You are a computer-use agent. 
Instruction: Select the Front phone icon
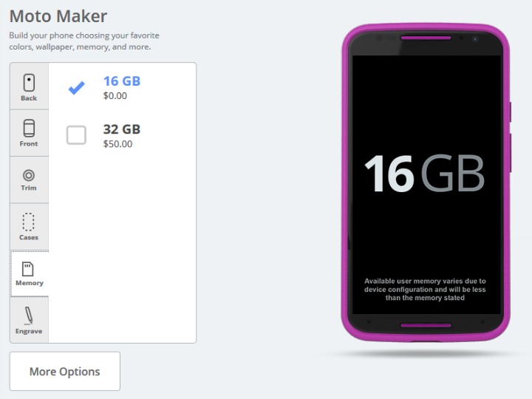tap(29, 129)
